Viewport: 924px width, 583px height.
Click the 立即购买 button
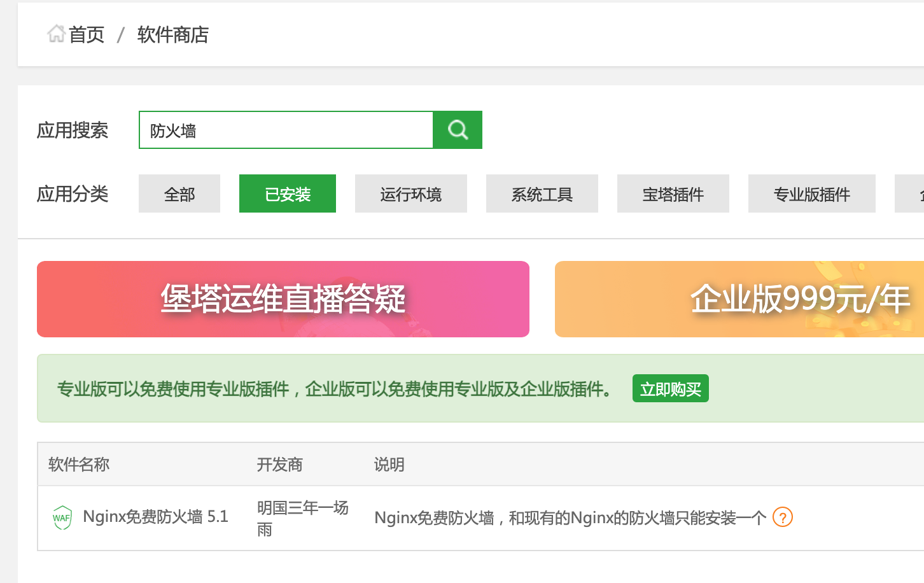(x=671, y=389)
